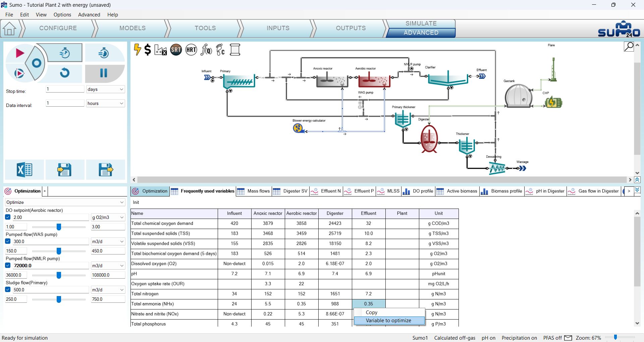The height and width of the screenshot is (342, 644).
Task: Select the Blower energy calculator icon
Action: point(298,128)
